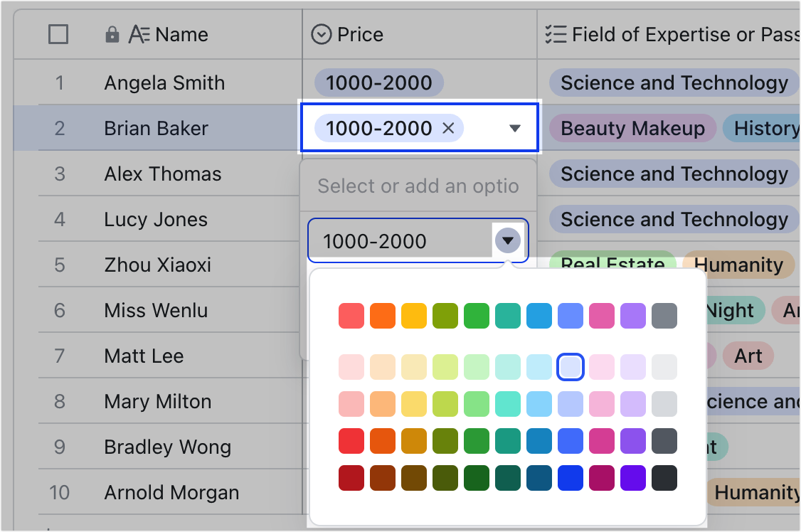Check the select-all checkbox in the header row
801x532 pixels.
tap(59, 33)
